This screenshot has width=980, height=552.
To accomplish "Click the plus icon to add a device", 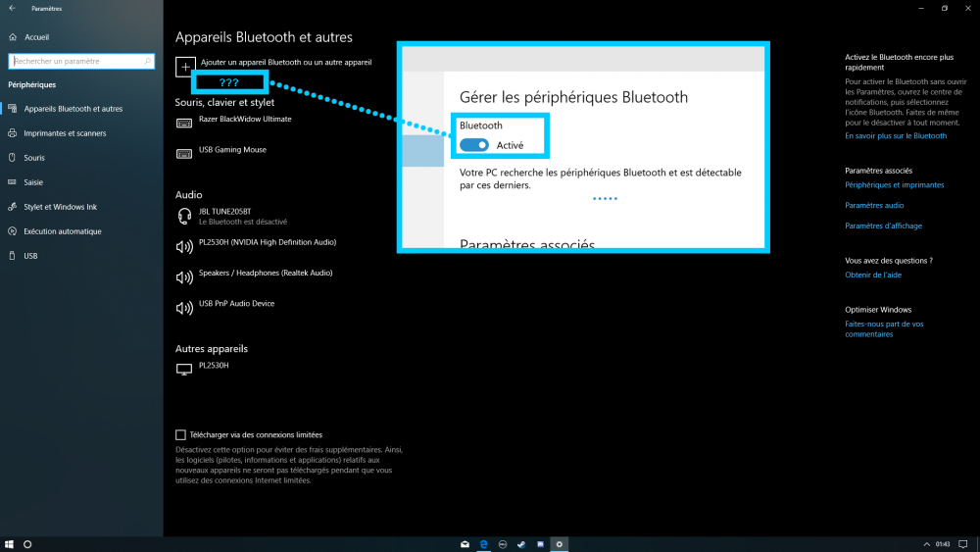I will tap(185, 67).
